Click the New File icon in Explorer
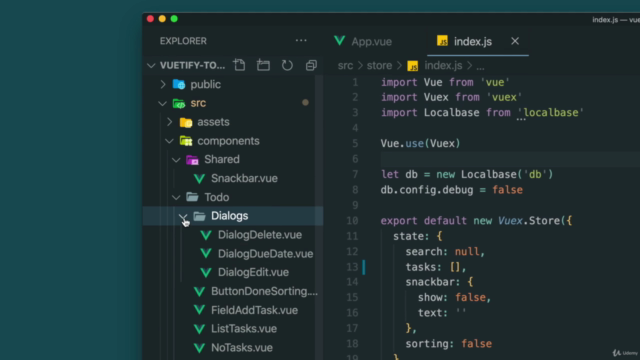This screenshot has height=360, width=640. coord(239,65)
